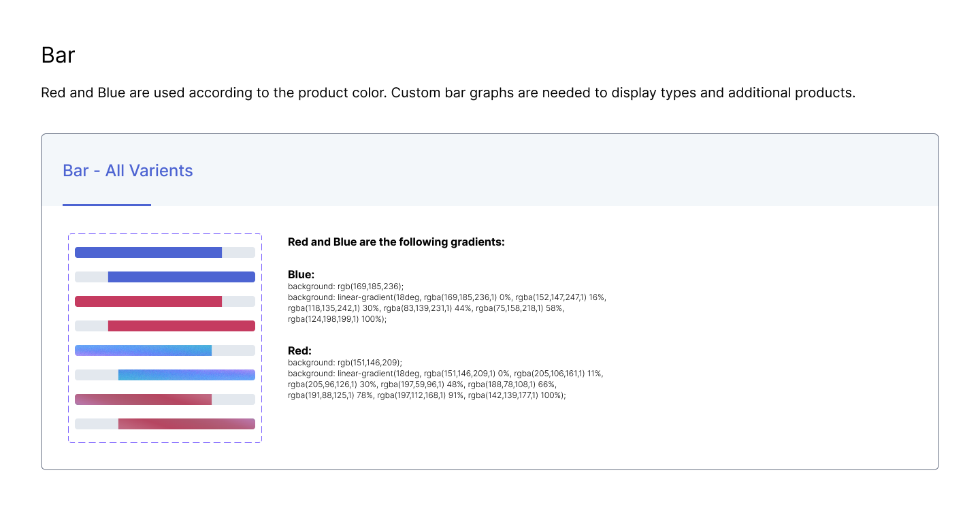This screenshot has height=511, width=980.
Task: Click the "background: rgb(151,146,209);" line
Action: click(345, 363)
